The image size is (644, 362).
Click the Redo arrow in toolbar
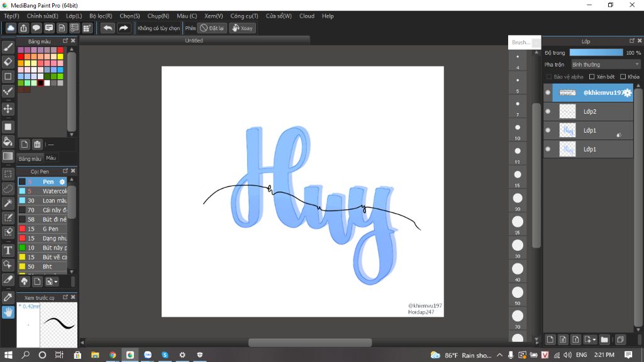123,28
